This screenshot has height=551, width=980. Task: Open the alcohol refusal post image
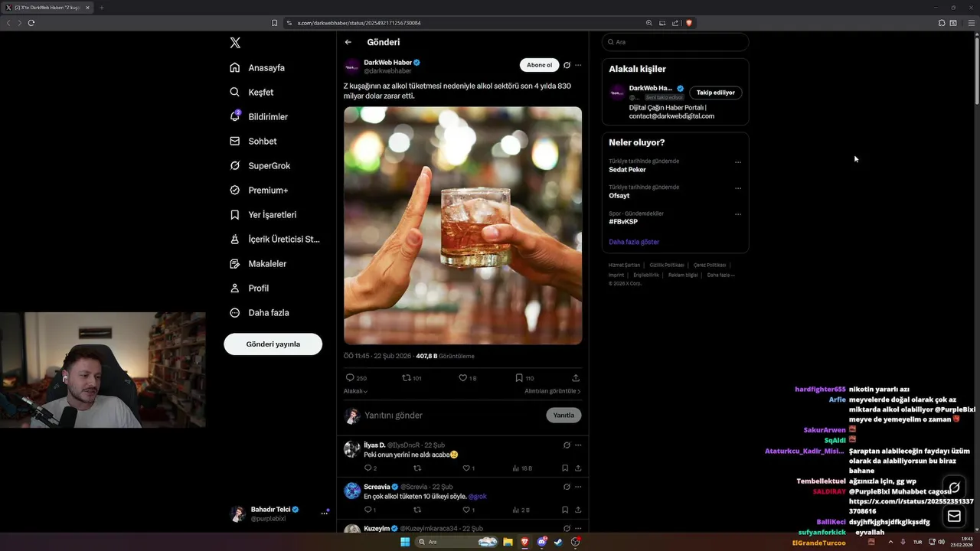pos(462,226)
